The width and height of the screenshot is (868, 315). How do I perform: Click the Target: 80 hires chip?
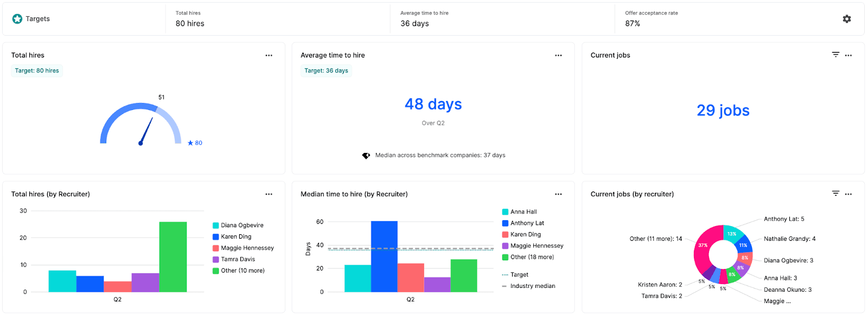click(36, 70)
